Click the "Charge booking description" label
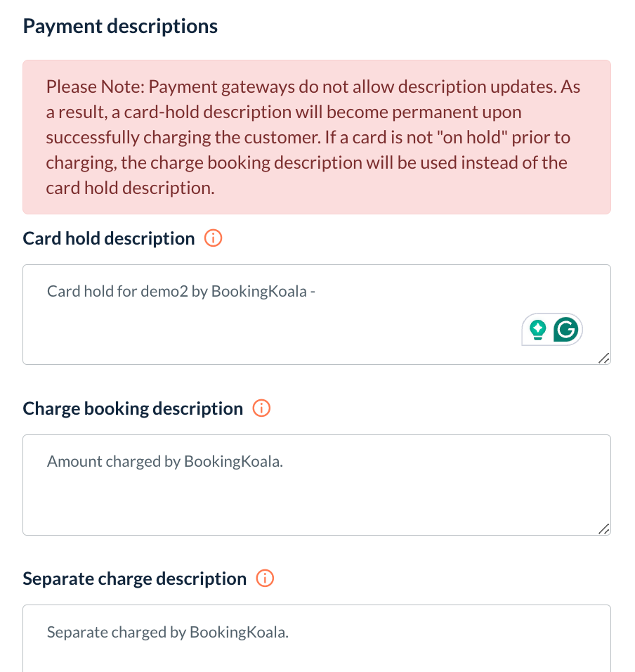Viewport: 635px width, 672px height. [133, 409]
